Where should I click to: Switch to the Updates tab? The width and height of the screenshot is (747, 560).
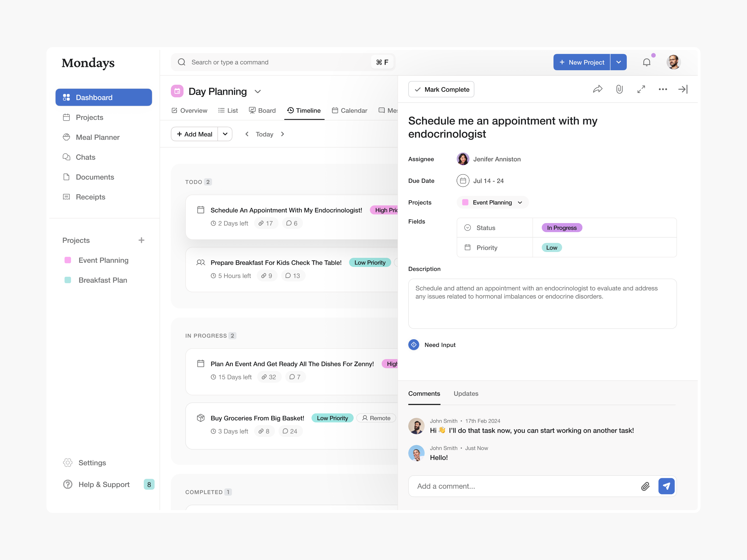click(466, 394)
